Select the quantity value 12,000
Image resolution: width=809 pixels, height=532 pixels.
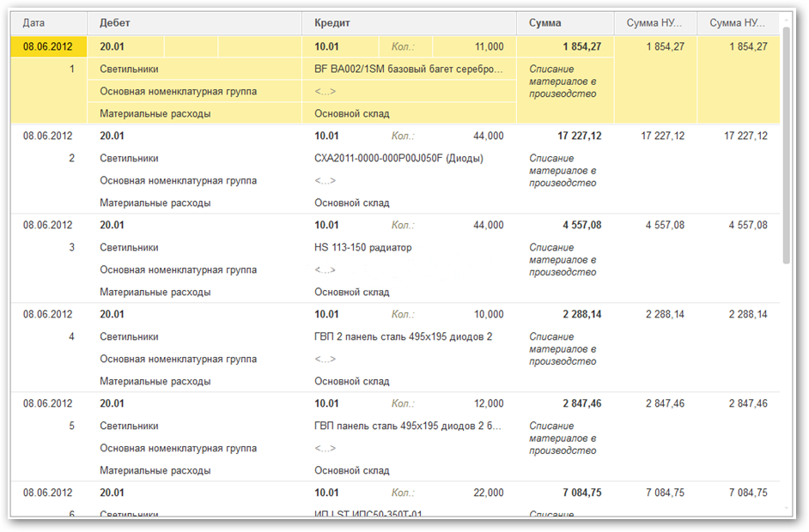[489, 403]
